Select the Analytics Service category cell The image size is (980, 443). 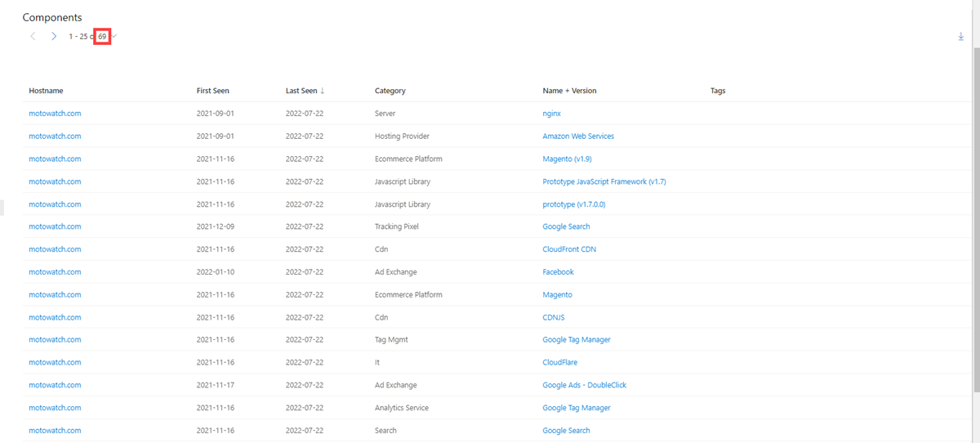[402, 408]
